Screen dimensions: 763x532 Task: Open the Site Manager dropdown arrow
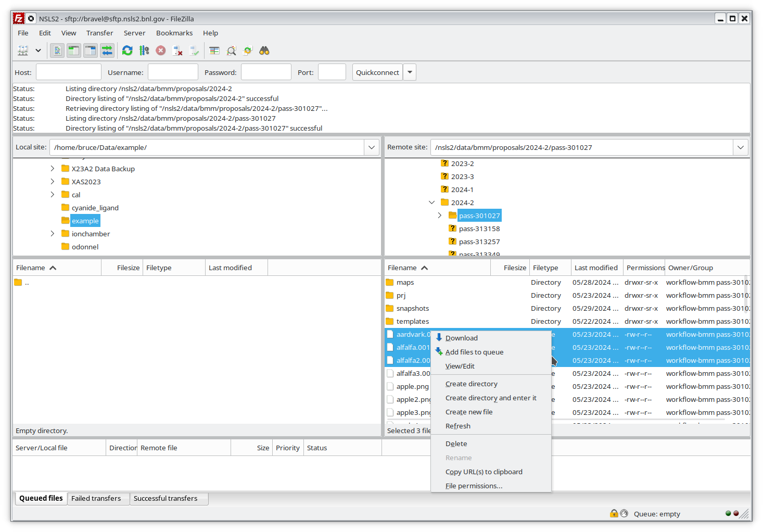coord(38,50)
